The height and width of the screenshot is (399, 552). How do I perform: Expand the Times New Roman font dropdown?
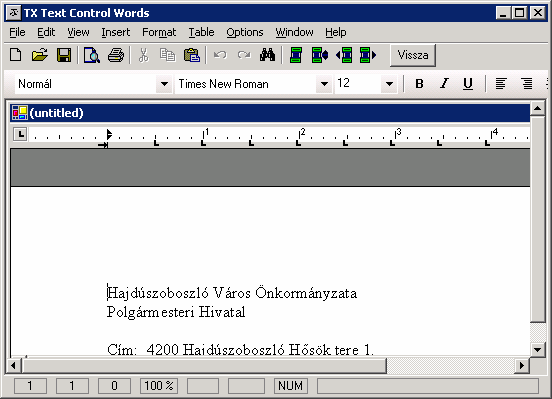click(324, 84)
